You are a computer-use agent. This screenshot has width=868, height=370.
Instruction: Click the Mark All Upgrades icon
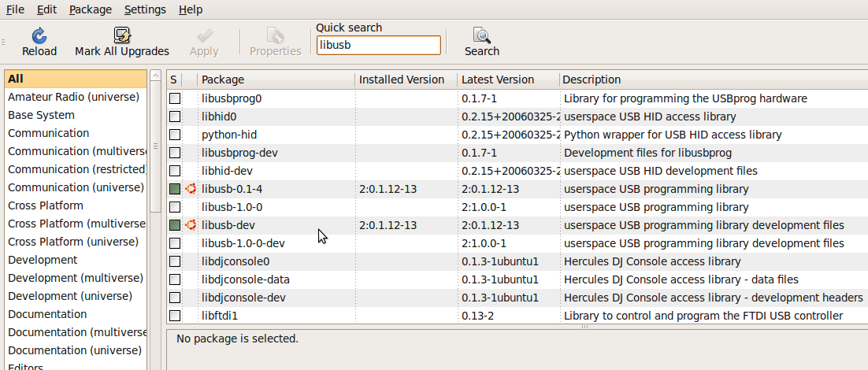pyautogui.click(x=122, y=35)
